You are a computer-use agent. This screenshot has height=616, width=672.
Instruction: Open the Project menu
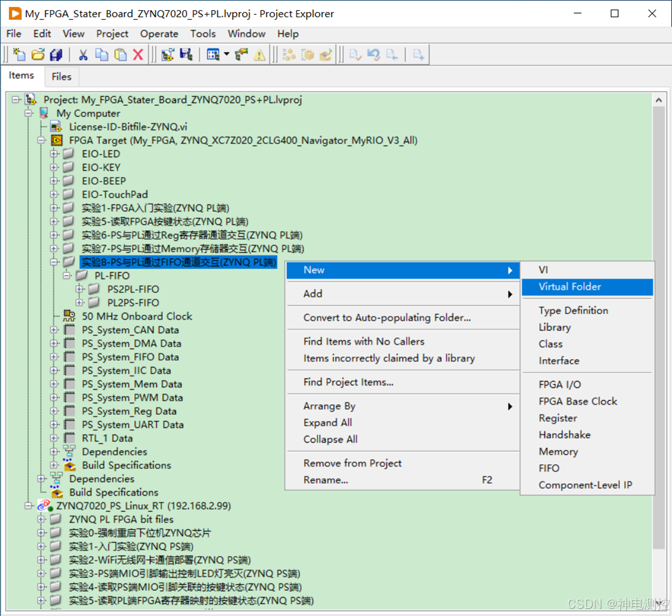[112, 34]
